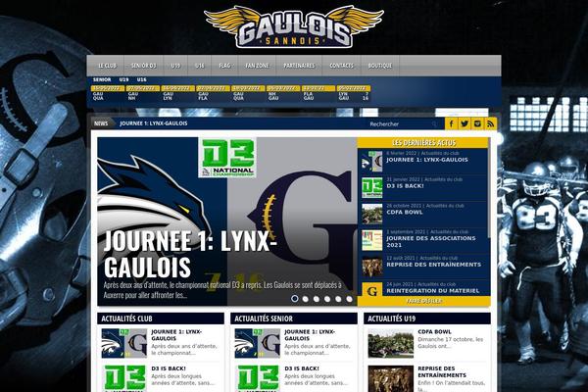The height and width of the screenshot is (392, 588).
Task: Open D3 Is Back! under Actualités Club
Action: [x=169, y=368]
